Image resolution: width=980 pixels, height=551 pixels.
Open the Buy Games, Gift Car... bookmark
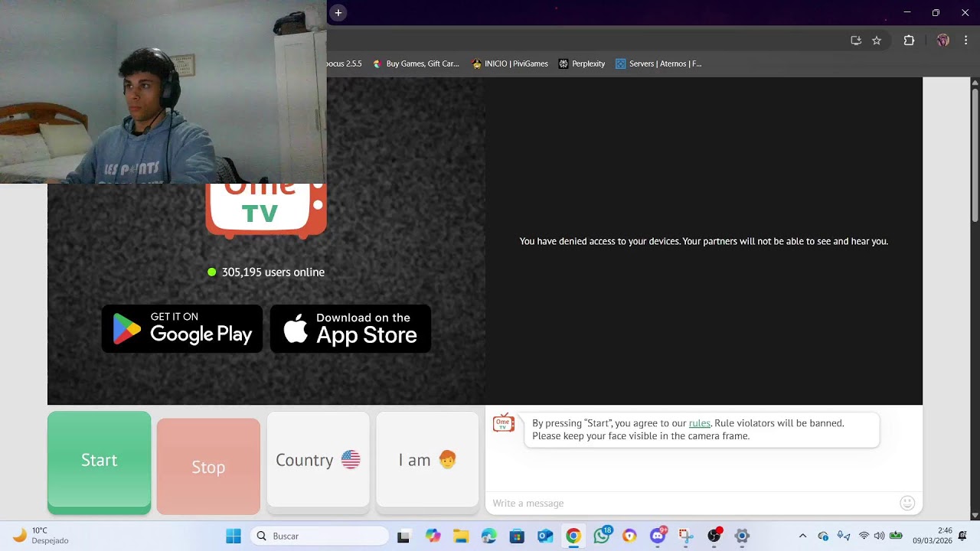coord(416,64)
